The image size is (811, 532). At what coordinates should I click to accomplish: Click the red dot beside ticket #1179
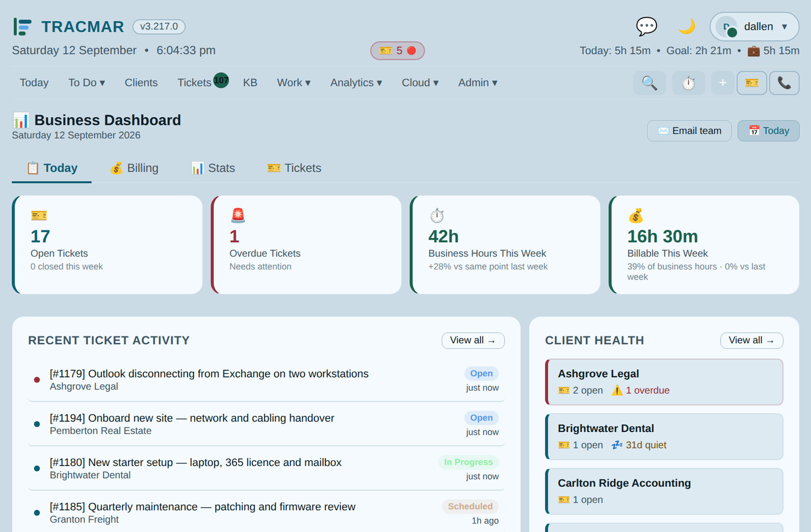(x=37, y=380)
